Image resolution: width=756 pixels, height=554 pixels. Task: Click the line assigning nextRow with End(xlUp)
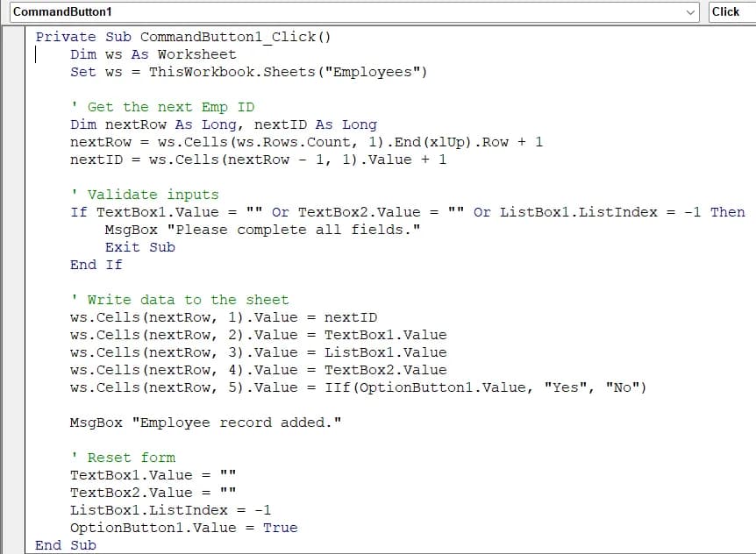(306, 142)
